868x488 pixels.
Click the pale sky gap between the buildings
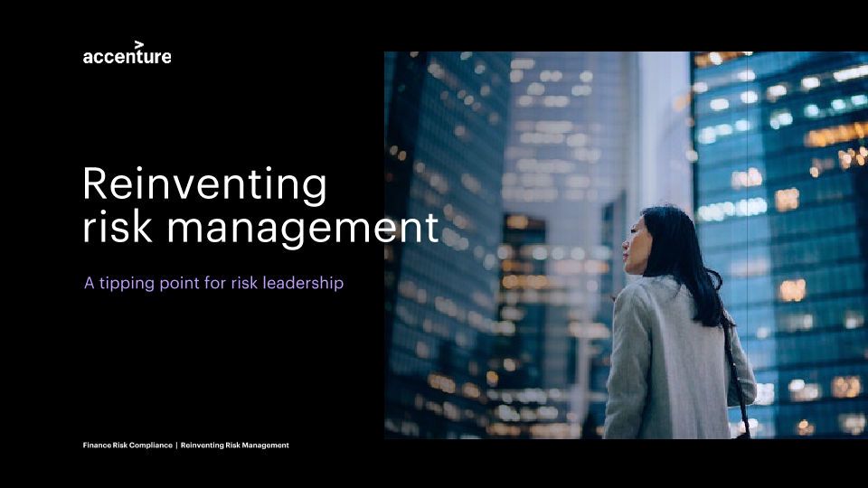pyautogui.click(x=663, y=117)
